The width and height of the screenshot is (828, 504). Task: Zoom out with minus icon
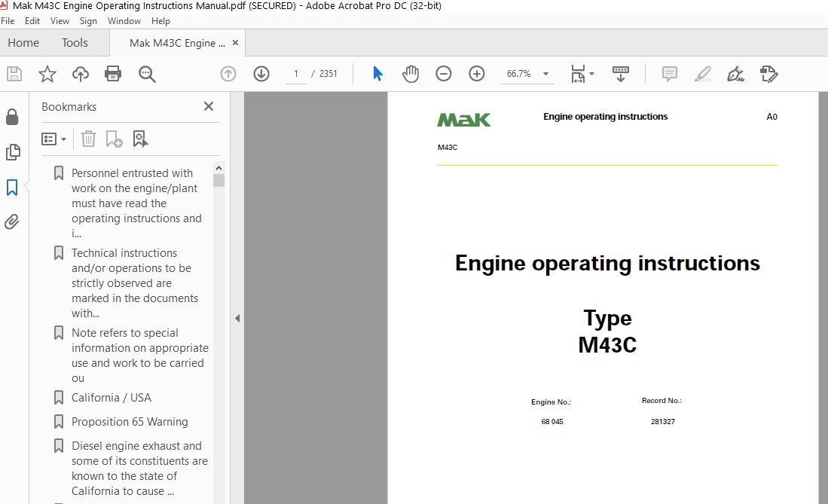pos(444,74)
